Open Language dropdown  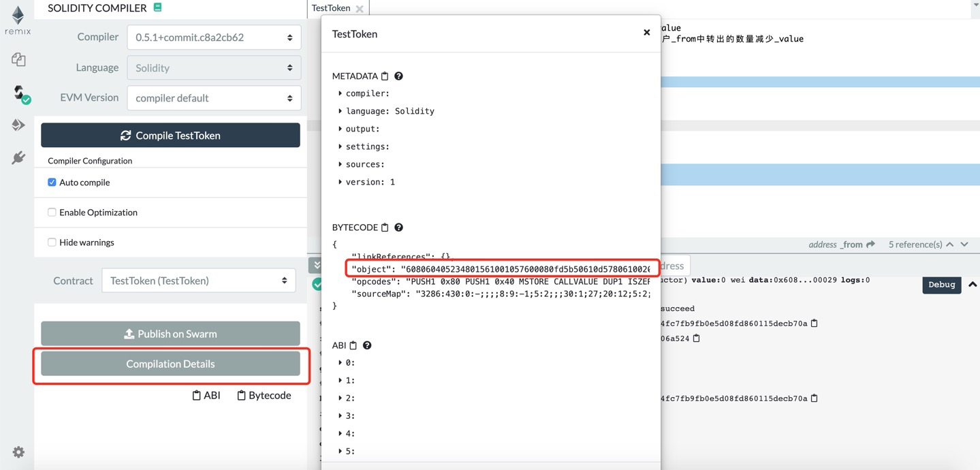(x=214, y=67)
